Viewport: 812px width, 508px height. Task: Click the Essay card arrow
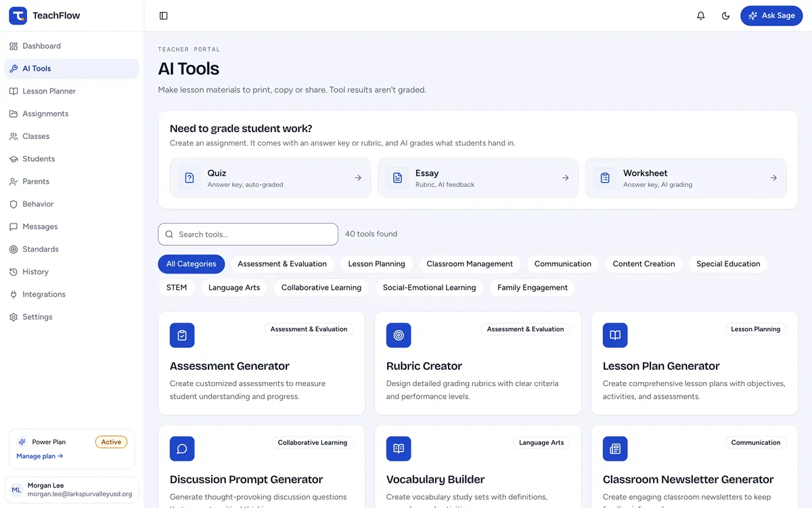click(566, 178)
